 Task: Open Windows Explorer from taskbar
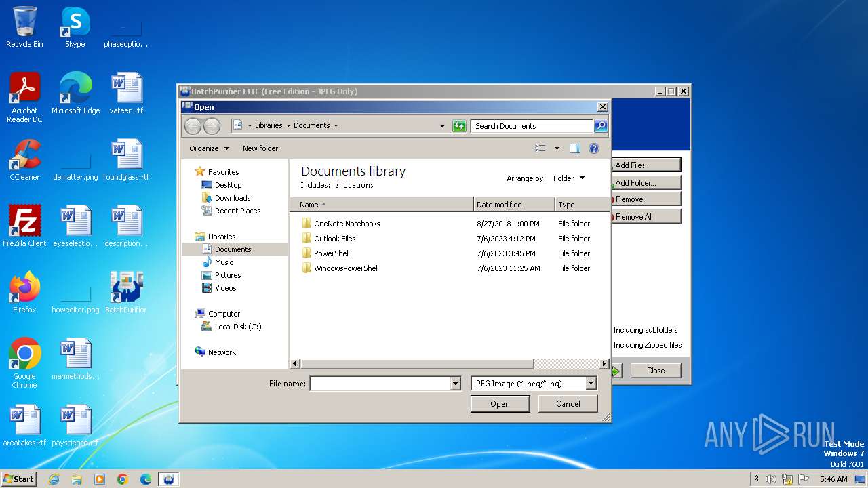click(77, 479)
